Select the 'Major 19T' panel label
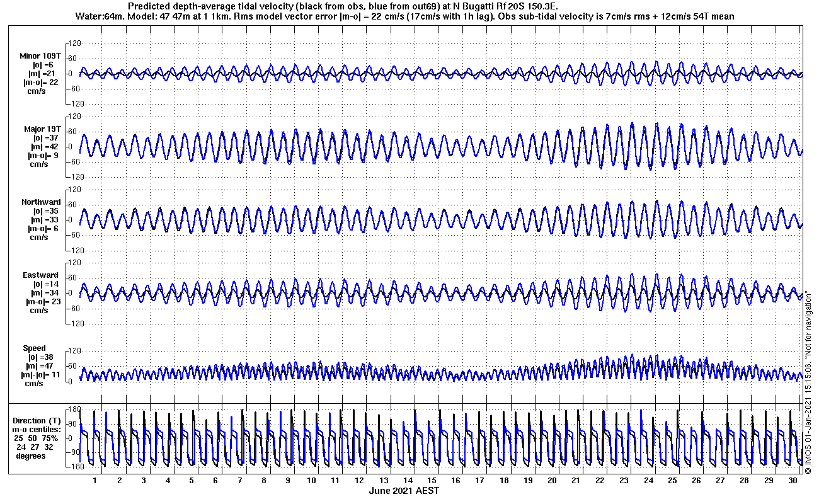Image resolution: width=819 pixels, height=504 pixels. tap(42, 129)
